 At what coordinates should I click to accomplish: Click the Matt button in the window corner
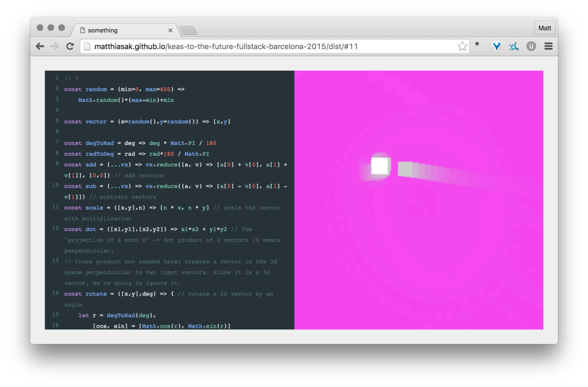pos(544,27)
